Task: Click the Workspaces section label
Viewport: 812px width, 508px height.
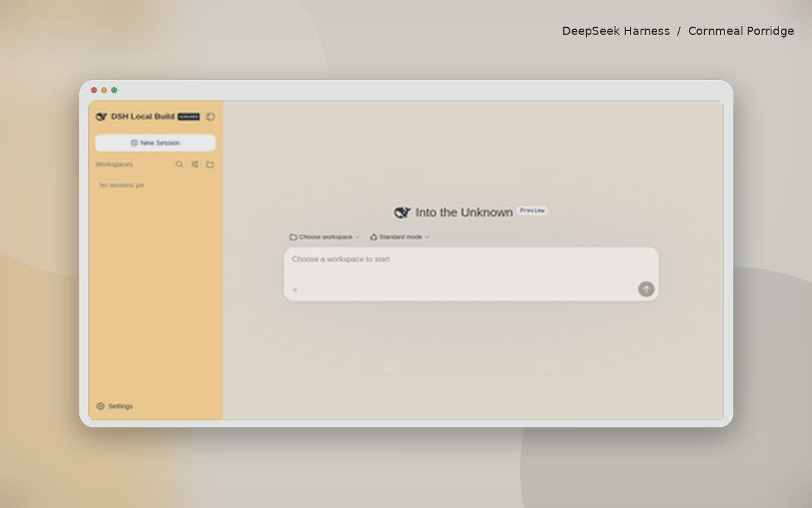Action: (114, 164)
